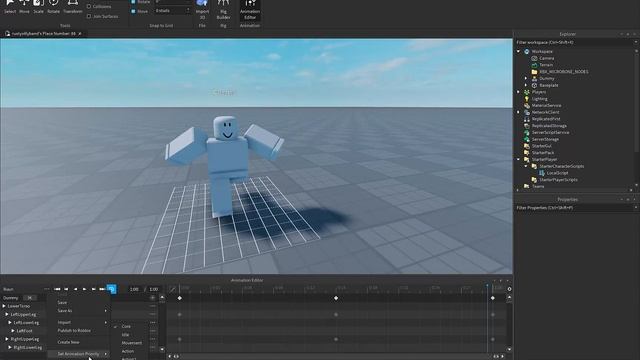640x360 pixels.
Task: Select the middle keyframe on summary track
Action: (336, 298)
